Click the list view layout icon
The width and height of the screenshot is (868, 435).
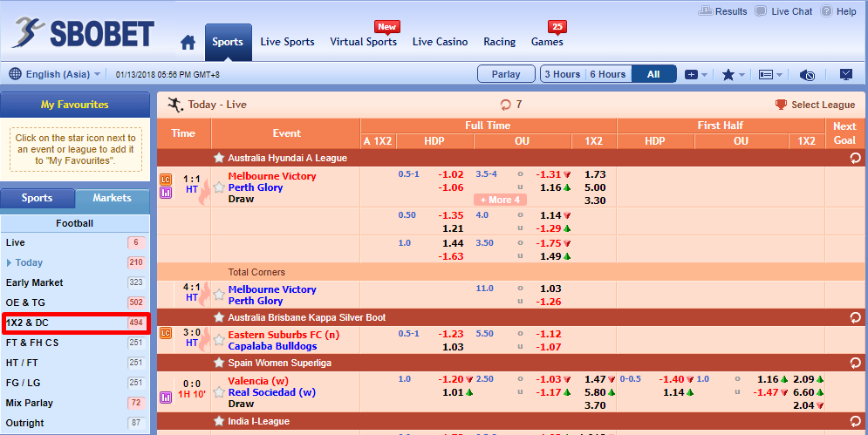pos(766,75)
